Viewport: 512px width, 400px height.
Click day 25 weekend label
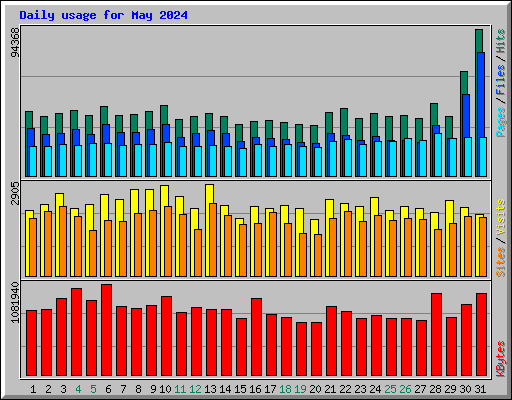coord(390,389)
